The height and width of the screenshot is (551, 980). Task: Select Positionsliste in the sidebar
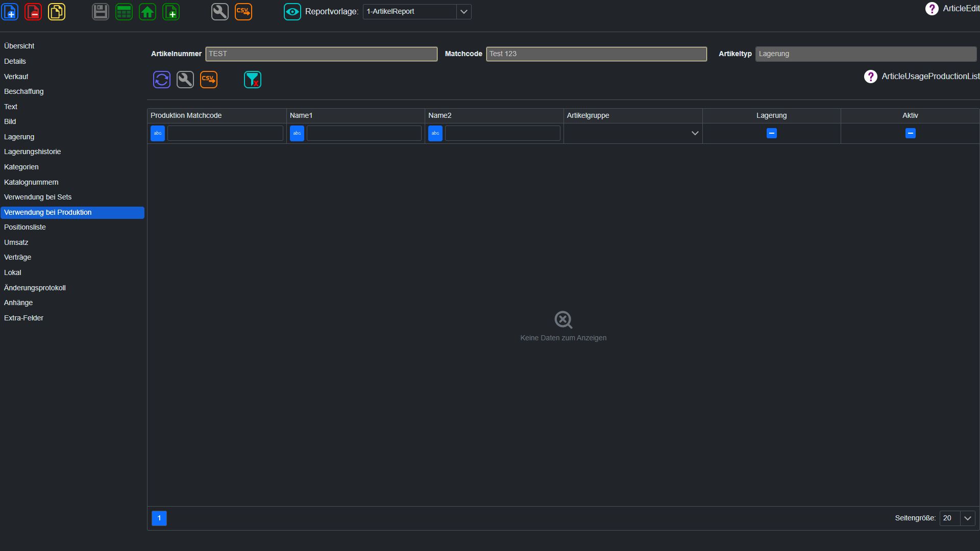pyautogui.click(x=72, y=227)
